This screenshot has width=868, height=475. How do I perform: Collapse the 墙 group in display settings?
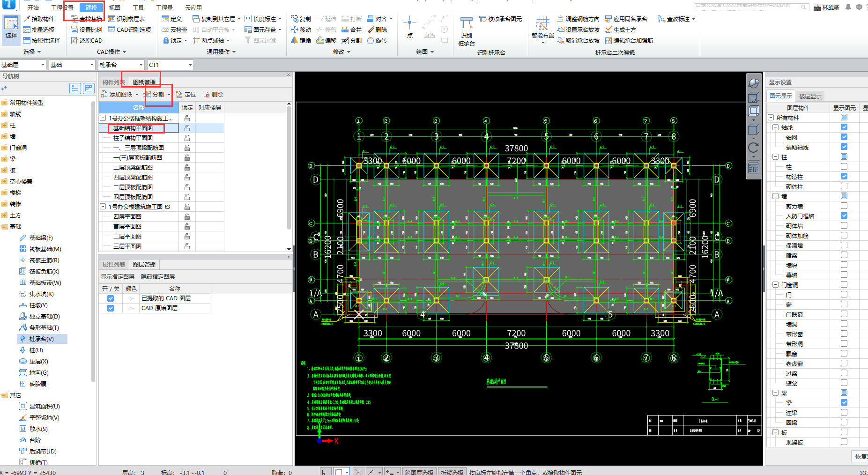tap(775, 196)
